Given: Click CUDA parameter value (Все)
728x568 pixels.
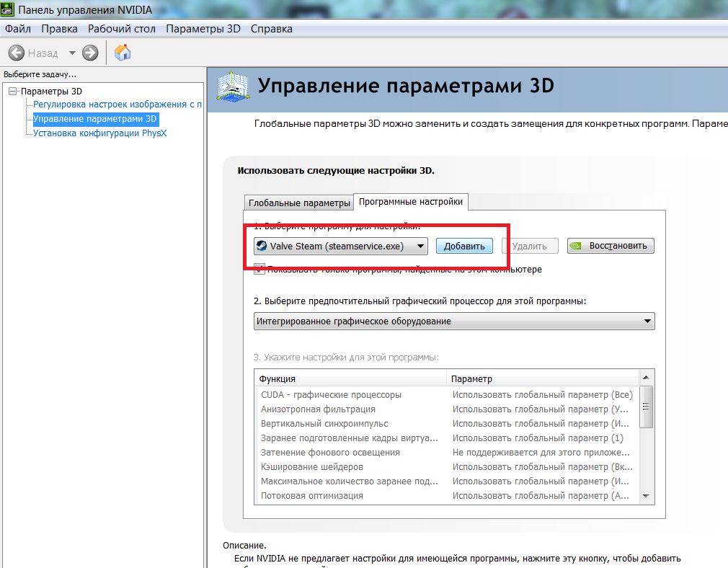Looking at the screenshot, I should pos(543,395).
